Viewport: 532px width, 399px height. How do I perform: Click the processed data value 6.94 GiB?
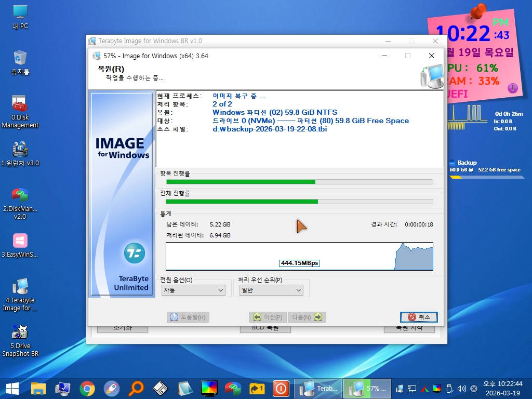point(220,235)
